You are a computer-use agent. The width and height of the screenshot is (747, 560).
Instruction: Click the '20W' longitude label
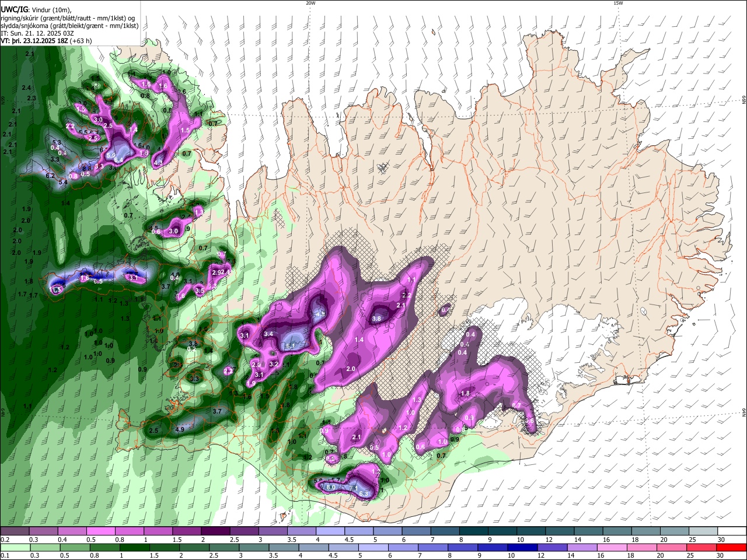(310, 3)
